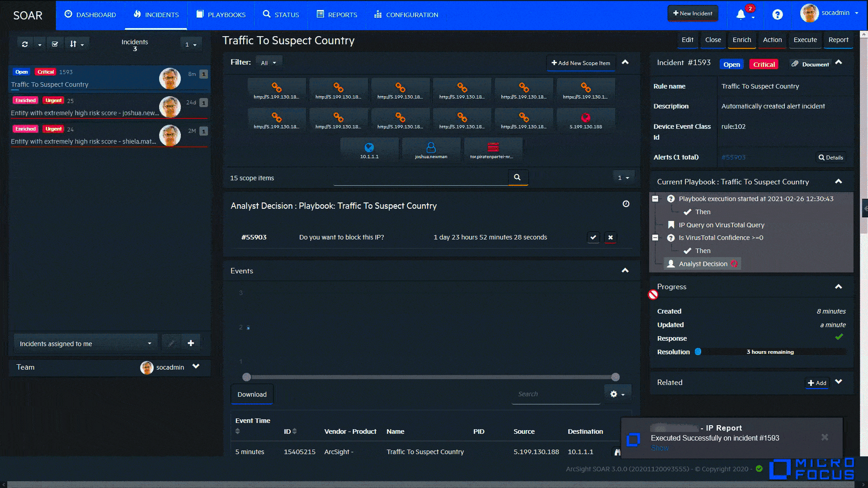
Task: Open the PLAYBOOKS navigation tab
Action: (x=221, y=14)
